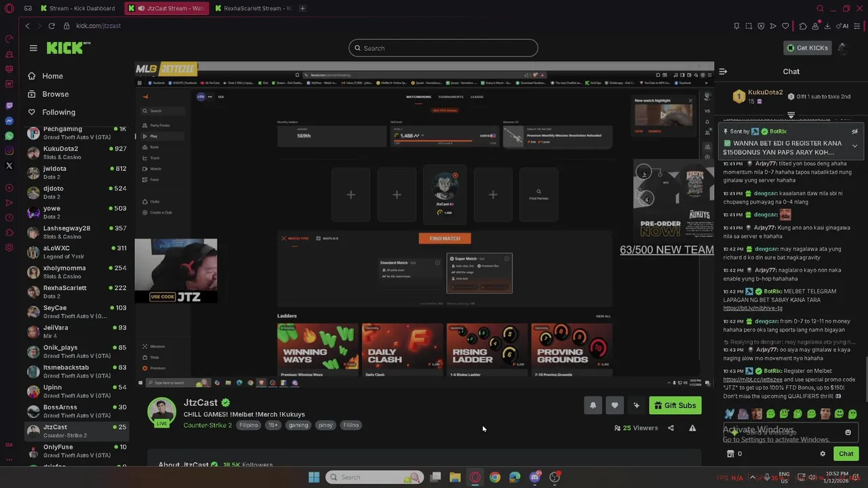868x488 pixels.
Task: Open a new browser tab
Action: [x=302, y=8]
